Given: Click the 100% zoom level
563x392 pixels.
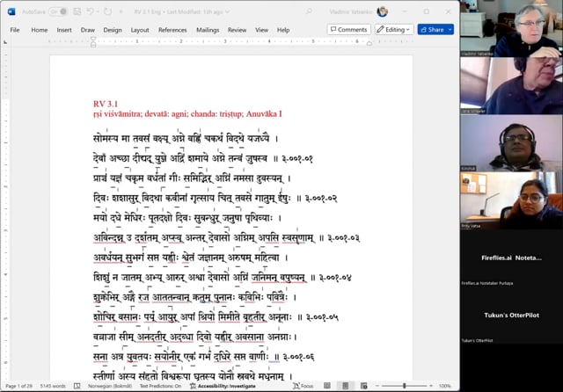Looking at the screenshot, I should (x=444, y=386).
